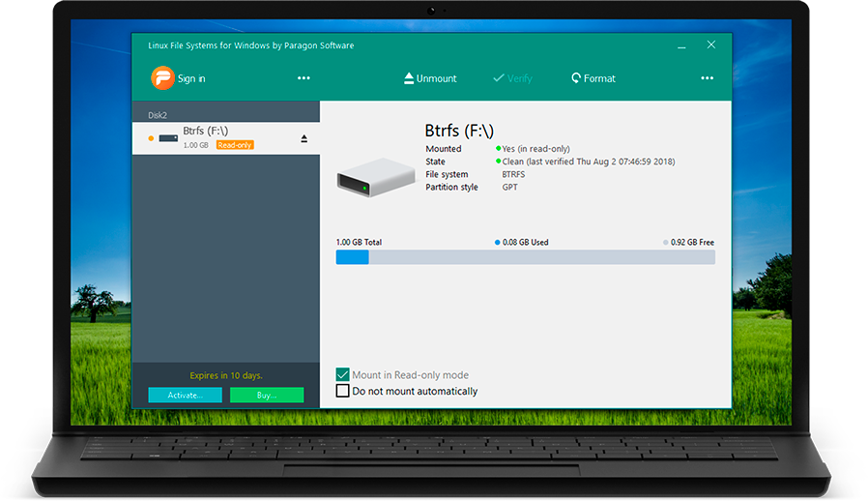This screenshot has height=501, width=868.
Task: Click the orange Read-only badge
Action: point(235,145)
